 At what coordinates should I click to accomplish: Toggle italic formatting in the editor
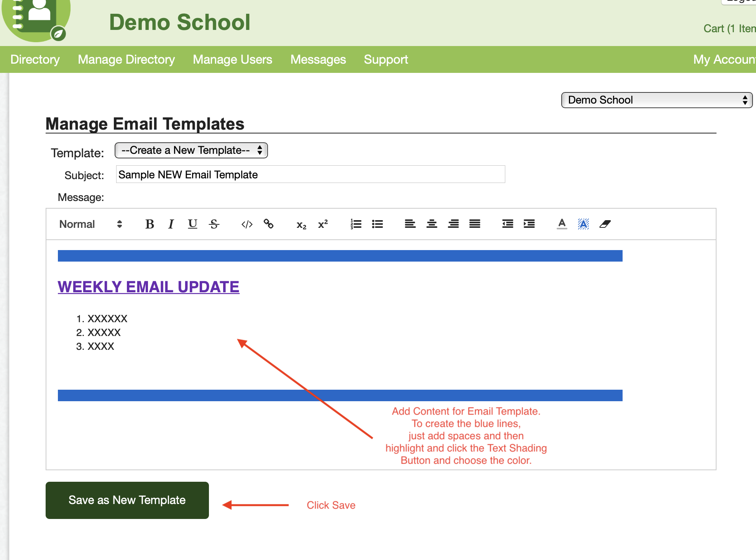pyautogui.click(x=171, y=224)
